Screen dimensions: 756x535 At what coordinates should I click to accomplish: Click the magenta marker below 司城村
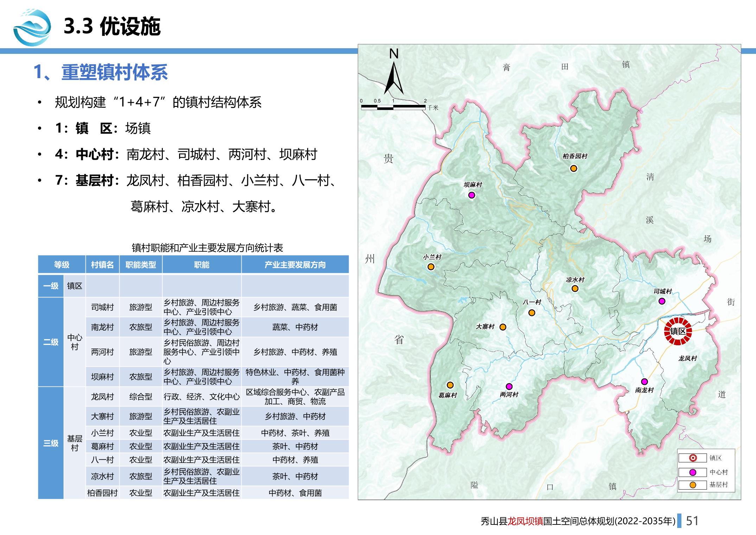click(x=662, y=301)
